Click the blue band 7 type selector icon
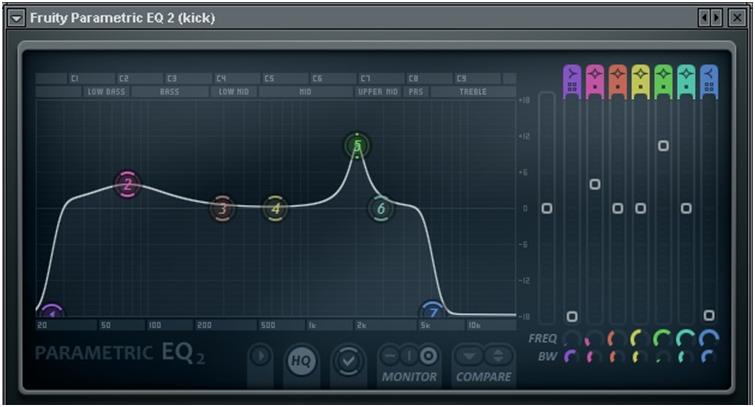The height and width of the screenshot is (407, 755). (x=709, y=80)
